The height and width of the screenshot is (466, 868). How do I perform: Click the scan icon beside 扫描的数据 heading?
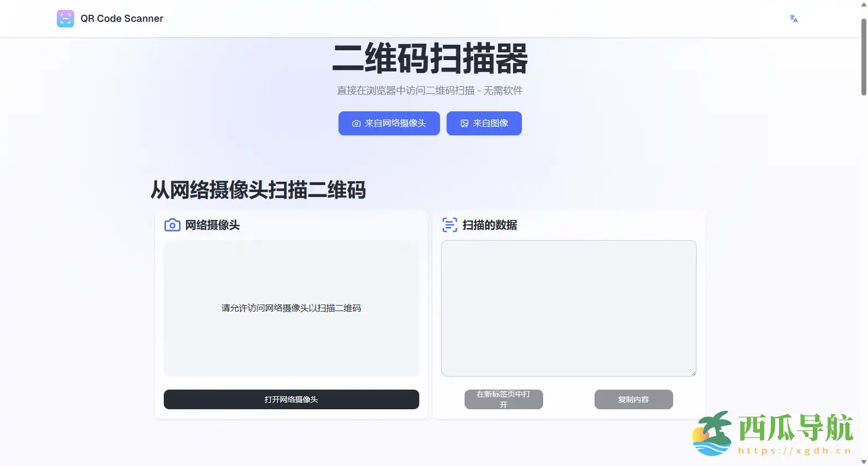449,225
